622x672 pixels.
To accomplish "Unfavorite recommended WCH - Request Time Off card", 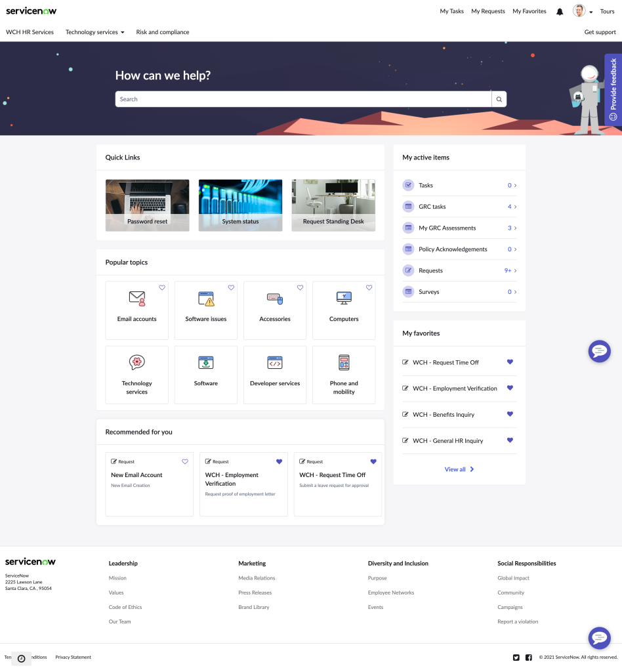I will click(x=373, y=461).
